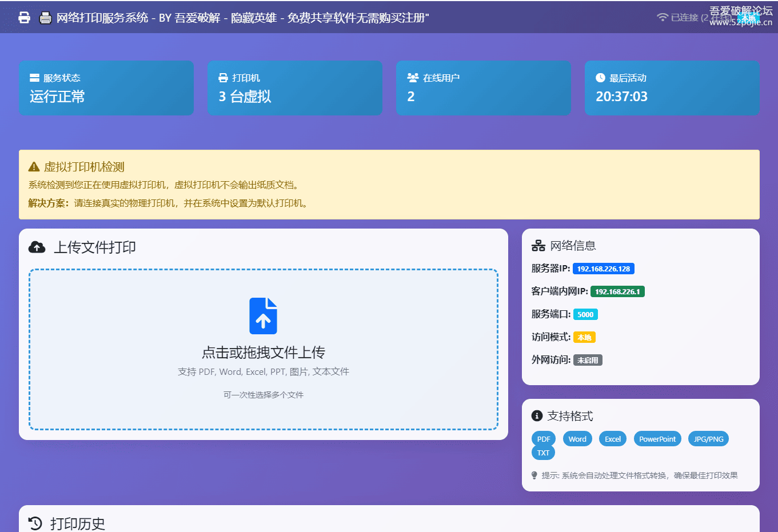The width and height of the screenshot is (778, 532).
Task: Click the info icon next to 支持格式
Action: 537,416
